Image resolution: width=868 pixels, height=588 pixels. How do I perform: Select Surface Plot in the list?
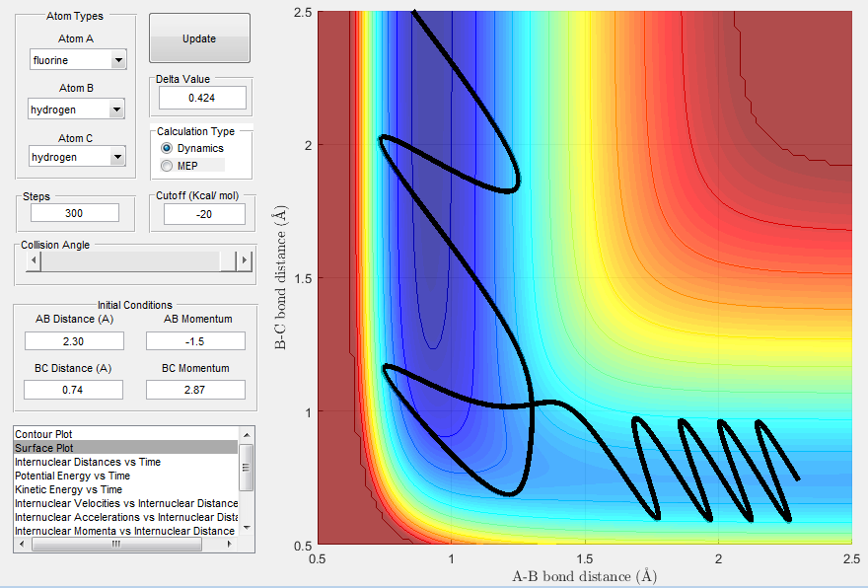coord(126,448)
